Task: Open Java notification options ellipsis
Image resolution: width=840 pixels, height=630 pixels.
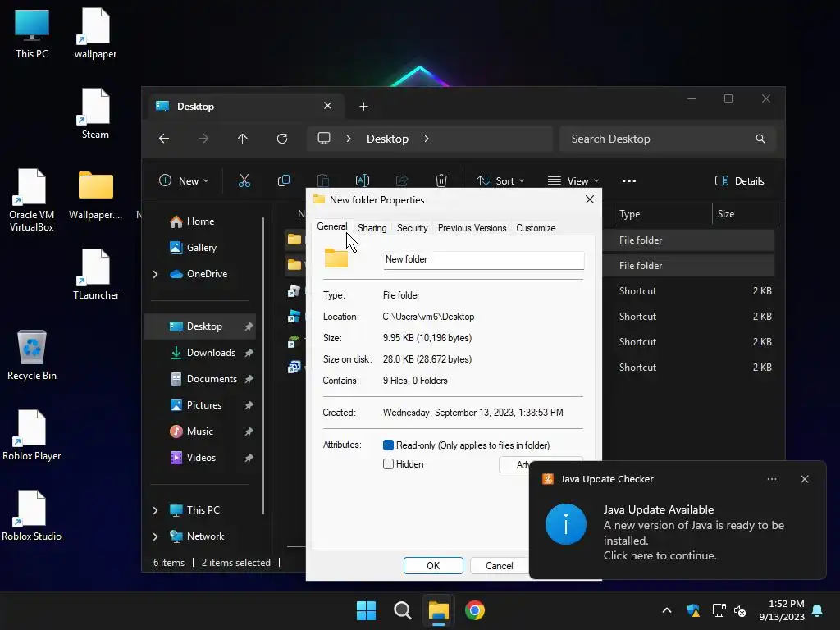Action: click(x=772, y=479)
